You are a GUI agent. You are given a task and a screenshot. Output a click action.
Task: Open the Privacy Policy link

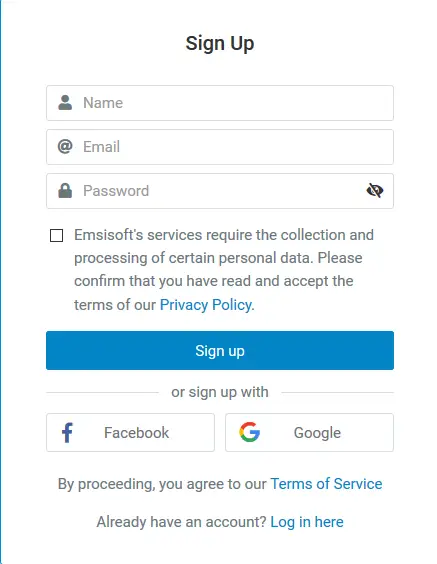(x=206, y=305)
